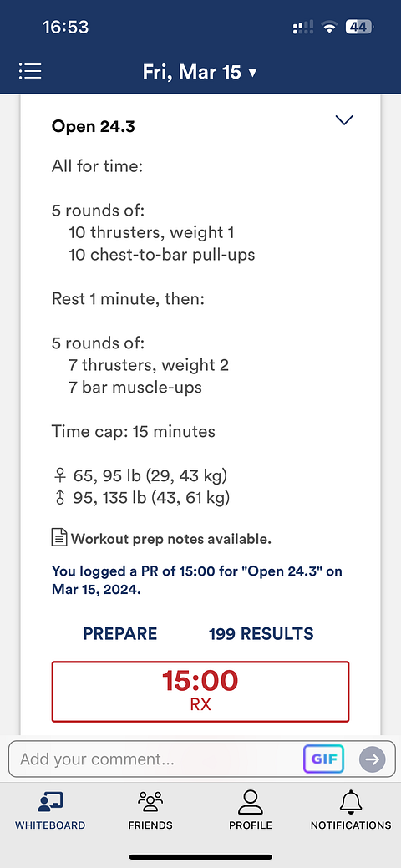Open the 15:00 RX logged score box

click(x=200, y=692)
